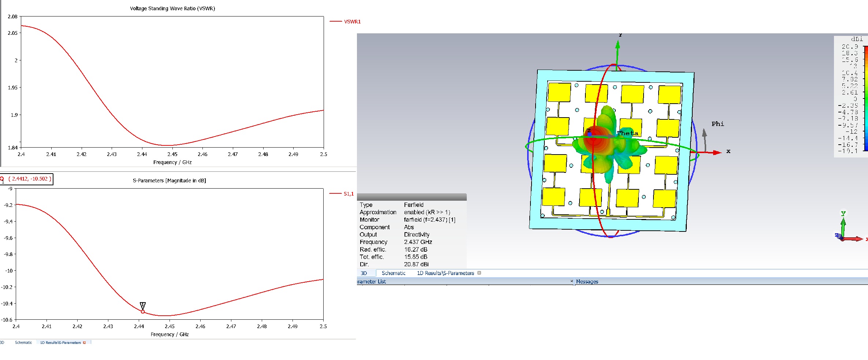Click the dBi color scale bar
Image resolution: width=868 pixels, height=360 pixels.
(x=865, y=98)
